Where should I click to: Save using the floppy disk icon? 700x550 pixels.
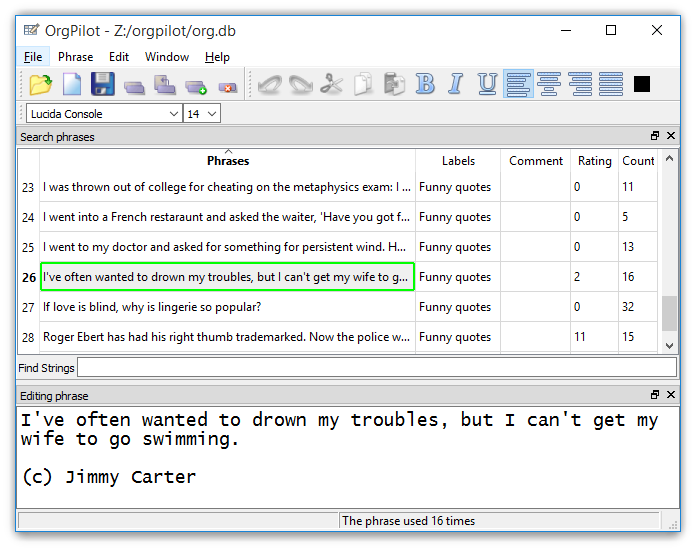pyautogui.click(x=103, y=84)
